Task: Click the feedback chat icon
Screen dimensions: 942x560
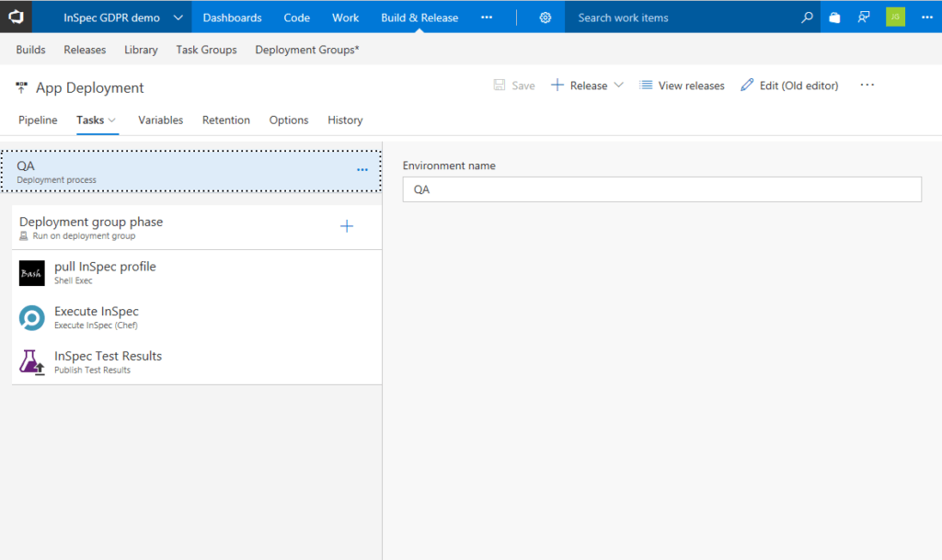Action: tap(863, 17)
